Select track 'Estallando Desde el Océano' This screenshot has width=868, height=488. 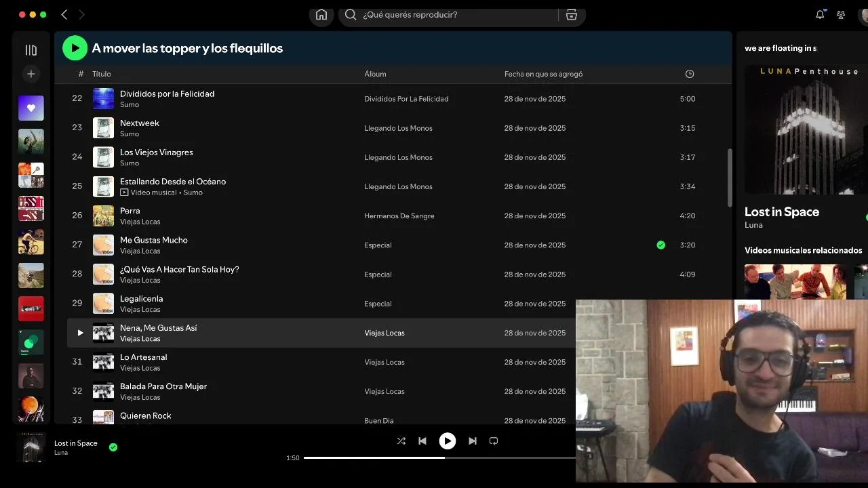click(x=173, y=182)
